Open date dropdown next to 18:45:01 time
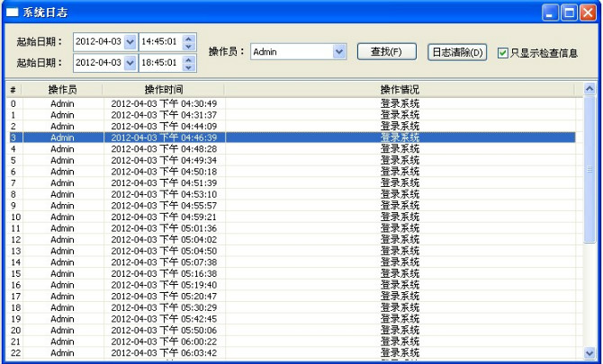The image size is (603, 364). (x=130, y=63)
